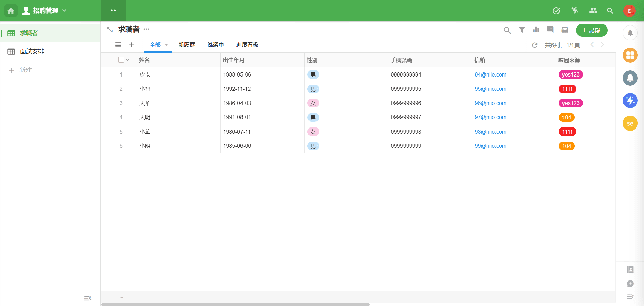Open the gray bell circle icon
This screenshot has height=306, width=644.
[630, 78]
